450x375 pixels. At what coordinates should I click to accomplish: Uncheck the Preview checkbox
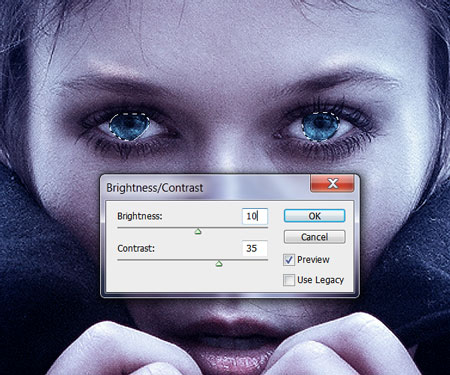pos(289,260)
